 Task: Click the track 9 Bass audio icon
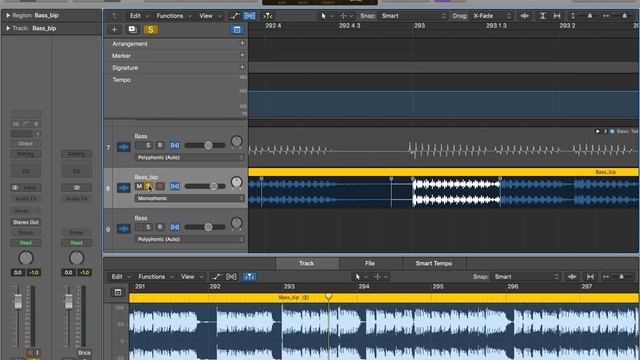coord(124,229)
